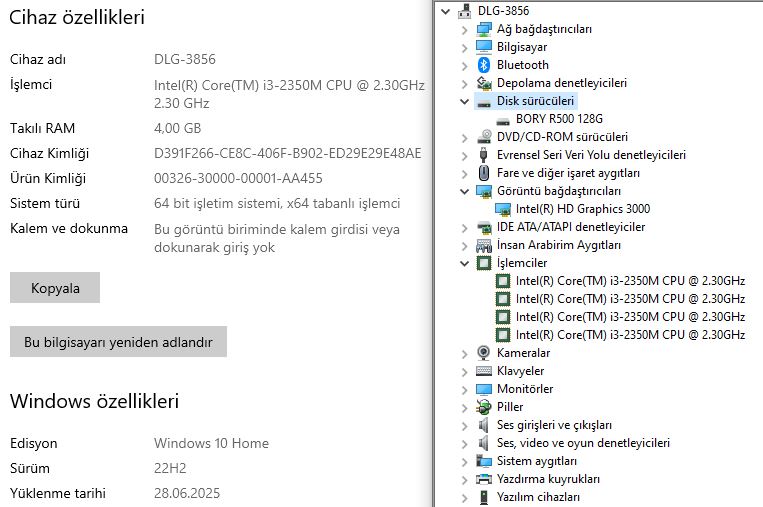Click the Sistem aygıtları icon

click(x=484, y=461)
